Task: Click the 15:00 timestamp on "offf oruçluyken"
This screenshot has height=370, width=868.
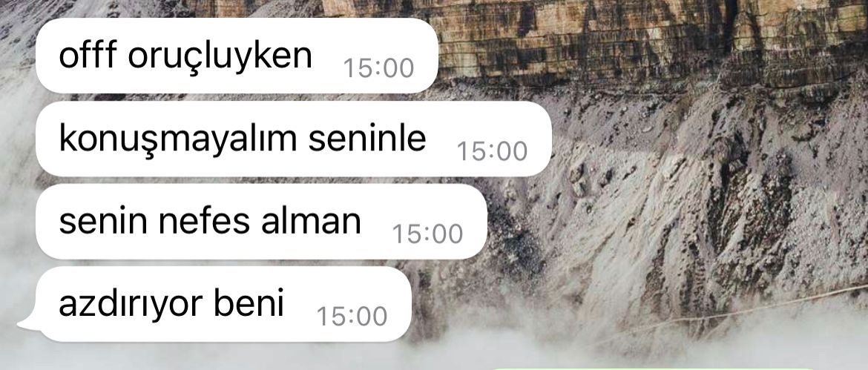Action: [378, 68]
